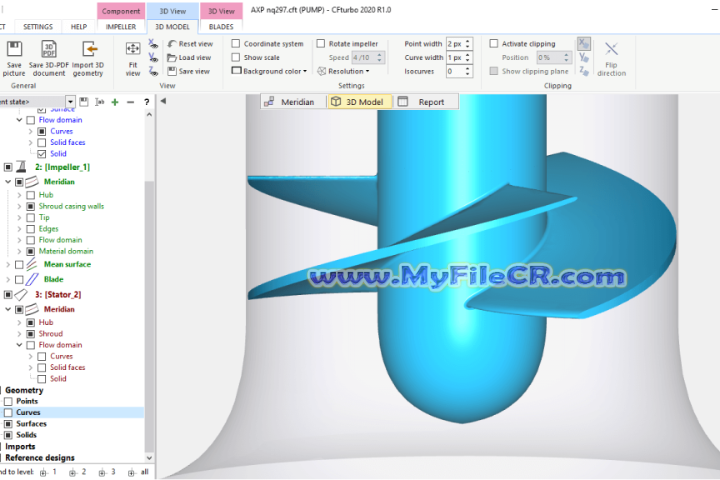This screenshot has width=720, height=480.
Task: Expand all levels icon
Action: tap(132, 473)
